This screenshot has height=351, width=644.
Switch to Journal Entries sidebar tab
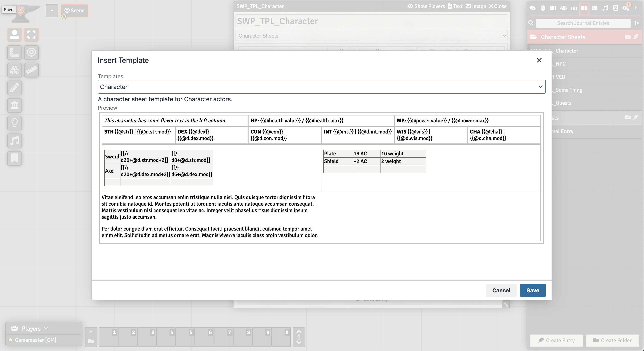click(x=584, y=8)
